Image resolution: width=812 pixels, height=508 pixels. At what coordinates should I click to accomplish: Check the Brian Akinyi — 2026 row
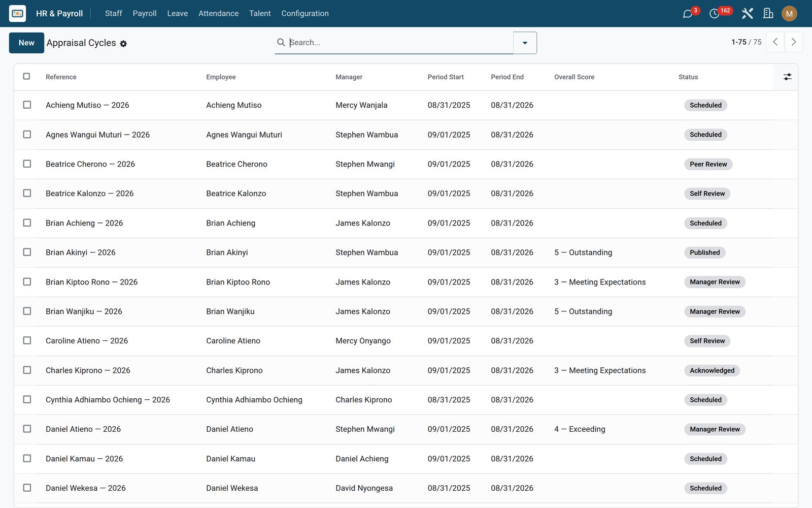27,252
